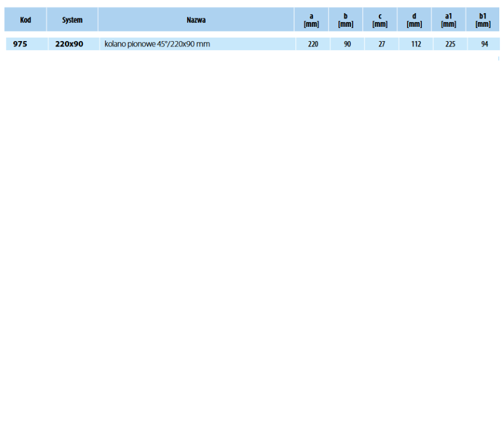Select the value 225 in column a1
The width and height of the screenshot is (504, 447).
coord(450,44)
